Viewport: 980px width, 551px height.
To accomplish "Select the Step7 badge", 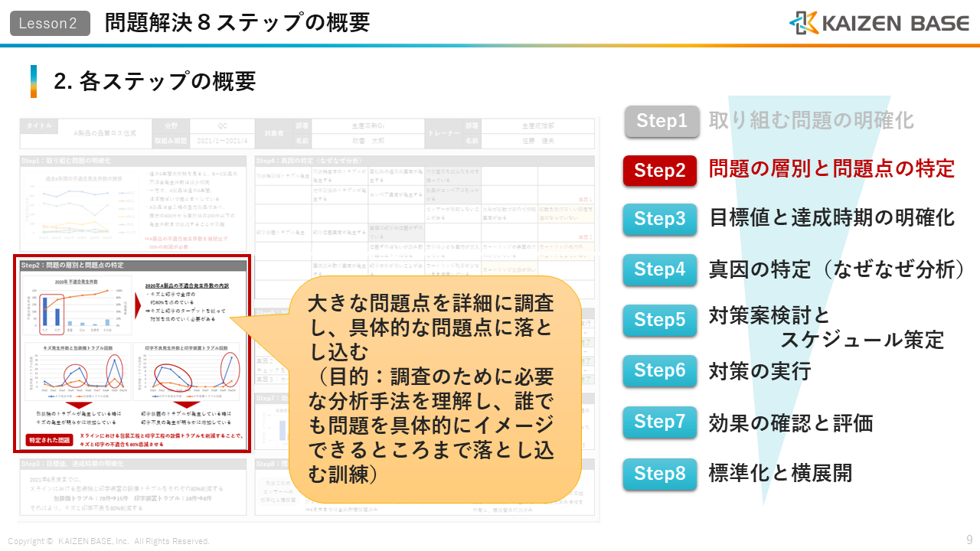I will pos(660,422).
